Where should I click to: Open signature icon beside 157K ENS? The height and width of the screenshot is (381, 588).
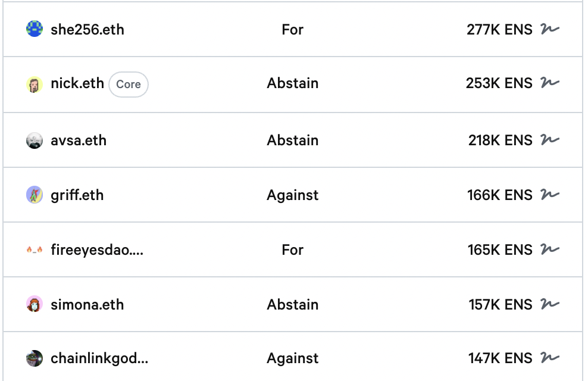[550, 304]
